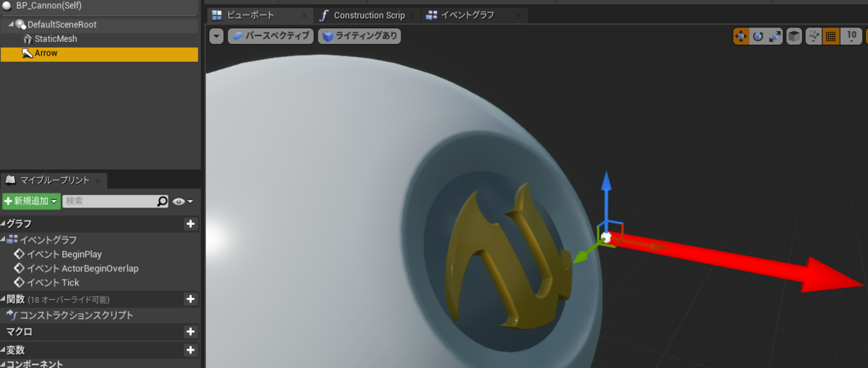Toggle surface snapping icon

pos(814,36)
